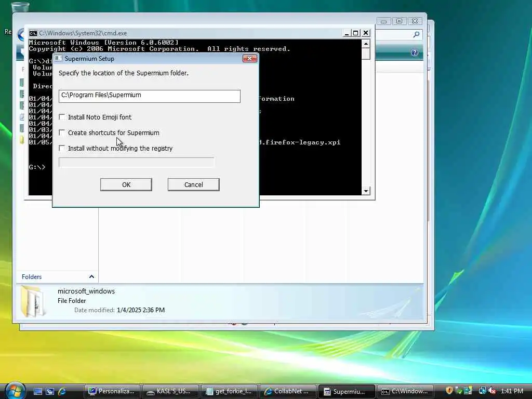This screenshot has height=399, width=532.
Task: Click the system clock 1:41 PM
Action: point(512,391)
